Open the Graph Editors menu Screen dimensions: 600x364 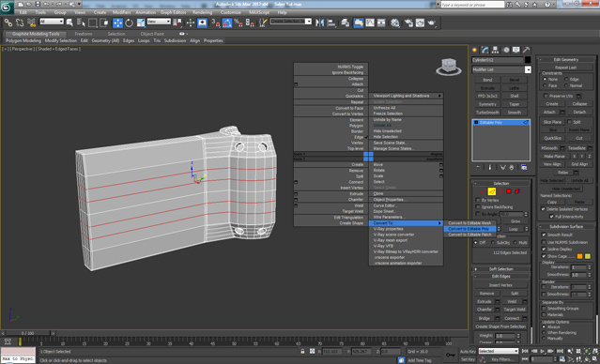(173, 12)
